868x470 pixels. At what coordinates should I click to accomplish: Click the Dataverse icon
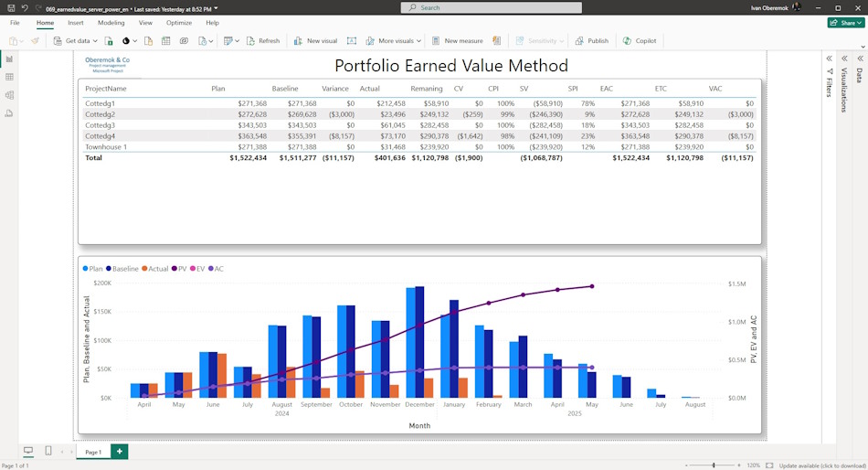(184, 40)
